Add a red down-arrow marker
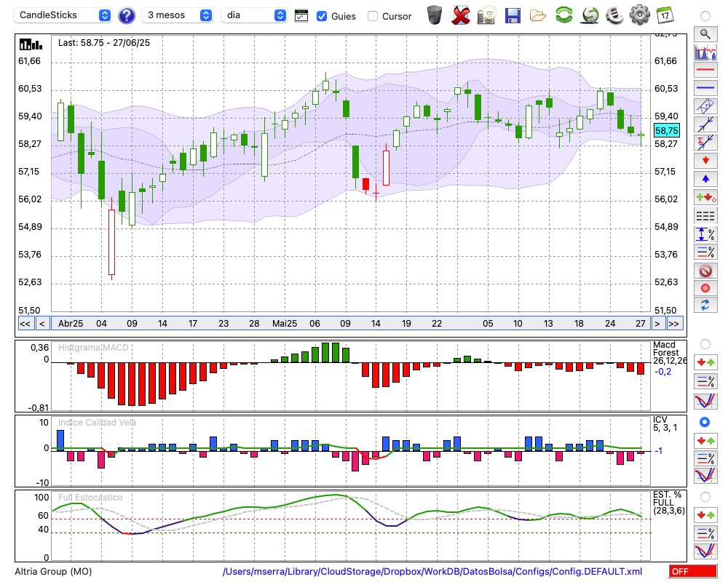Image resolution: width=728 pixels, height=582 pixels. [705, 161]
